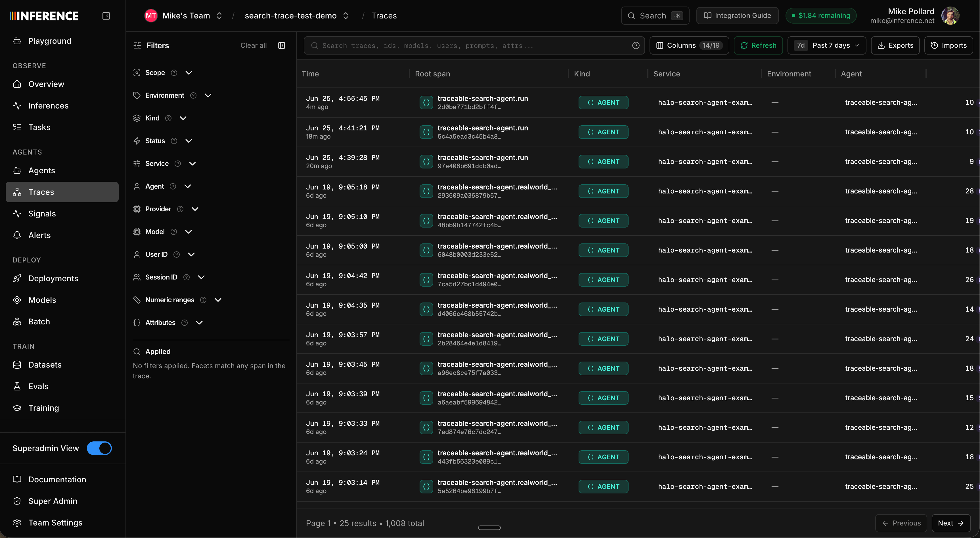Viewport: 980px width, 538px height.
Task: Open Deployments in the sidebar
Action: click(x=62, y=278)
